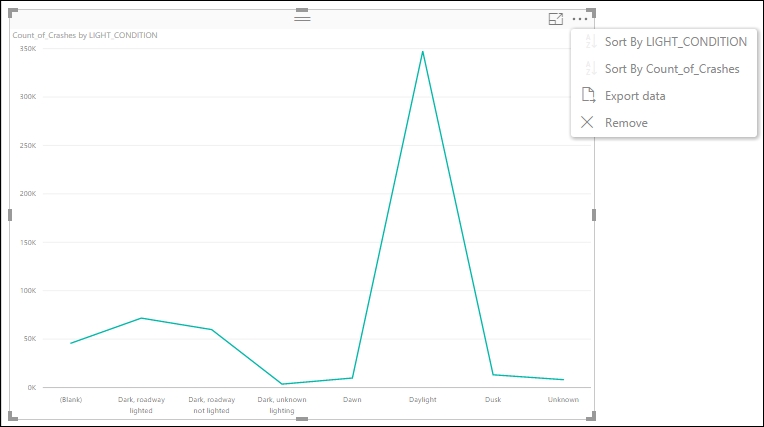Click the right-edge resize handle of visual

click(x=594, y=214)
